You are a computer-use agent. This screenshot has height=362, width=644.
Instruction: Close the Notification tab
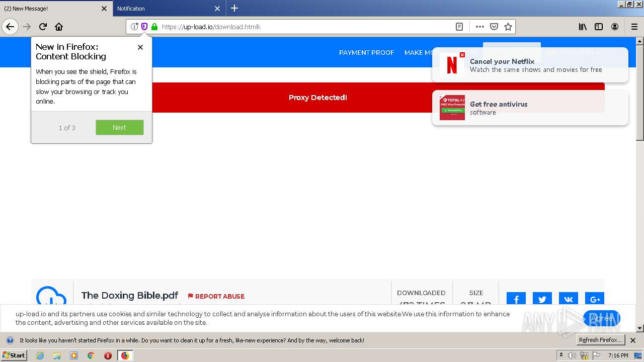(217, 9)
